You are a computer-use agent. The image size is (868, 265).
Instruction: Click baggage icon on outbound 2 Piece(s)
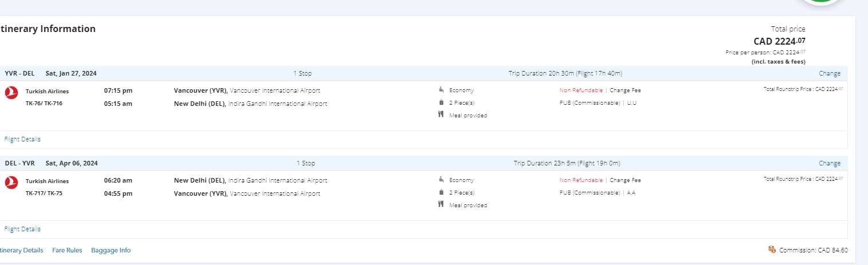coord(441,102)
